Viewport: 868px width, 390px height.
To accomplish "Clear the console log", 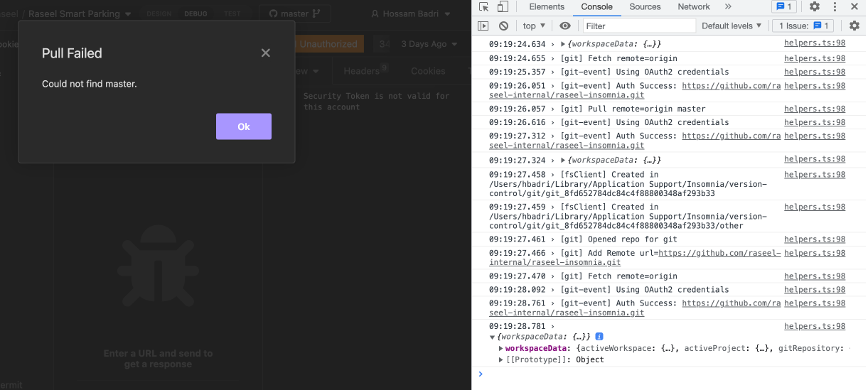I will pyautogui.click(x=503, y=26).
